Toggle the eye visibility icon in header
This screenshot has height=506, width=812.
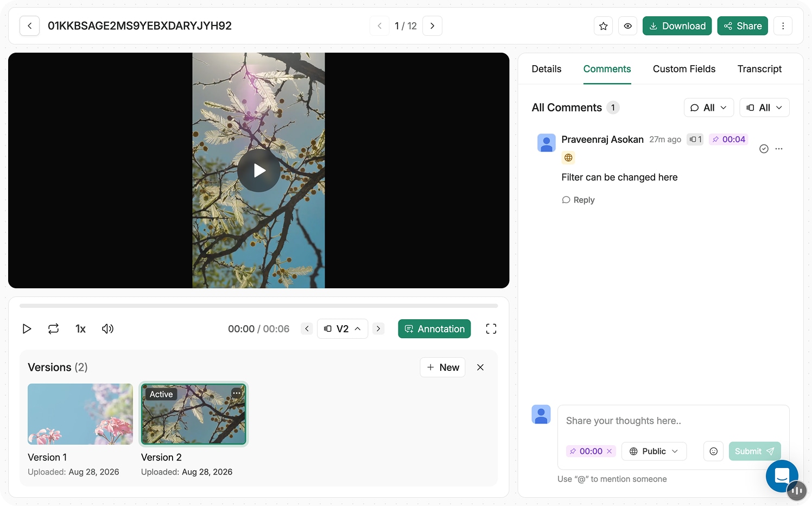pyautogui.click(x=628, y=26)
